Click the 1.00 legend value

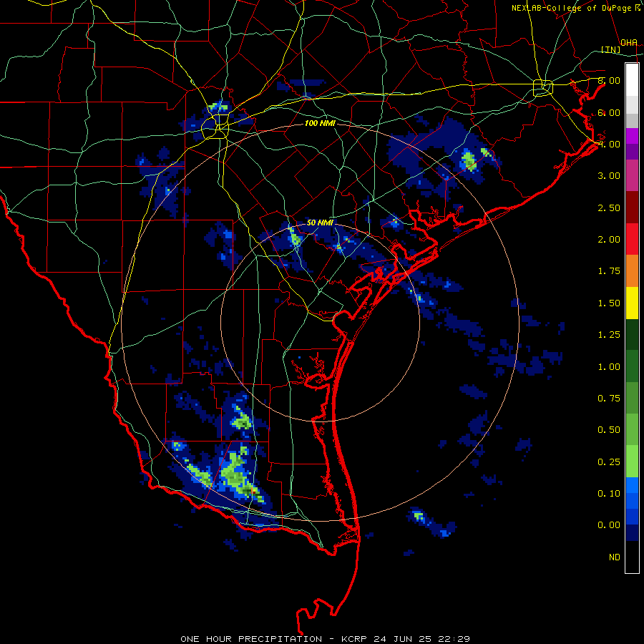coord(609,367)
